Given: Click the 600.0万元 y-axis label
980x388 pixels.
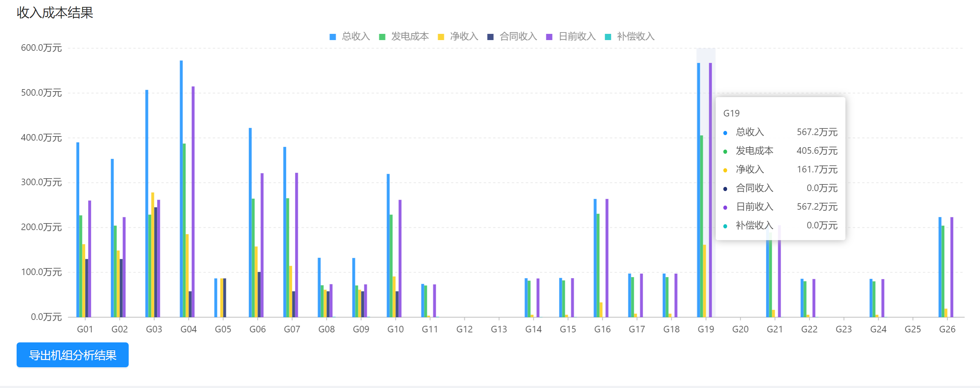Looking at the screenshot, I should tap(41, 48).
